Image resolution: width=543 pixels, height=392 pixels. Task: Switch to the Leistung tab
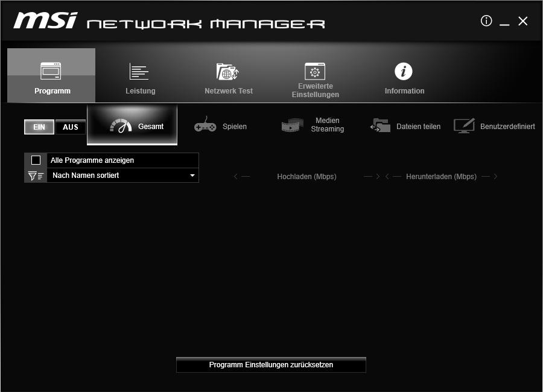140,78
